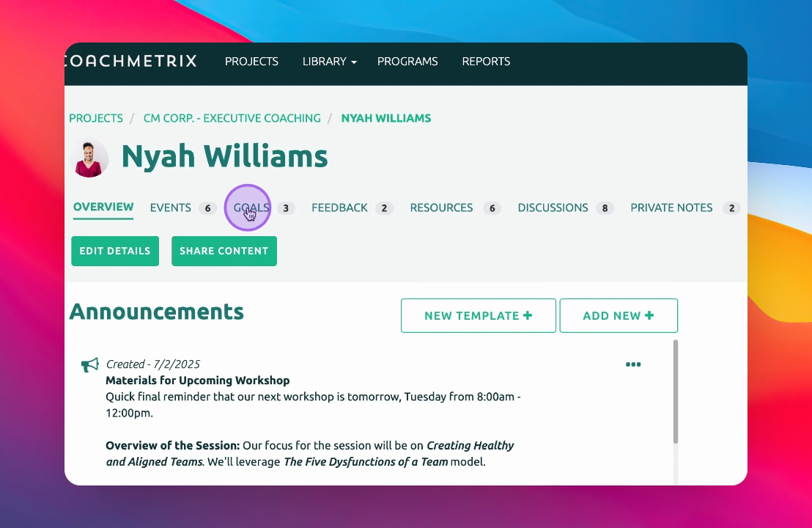Switch to the Resources tab
This screenshot has width=812, height=528.
(x=441, y=208)
